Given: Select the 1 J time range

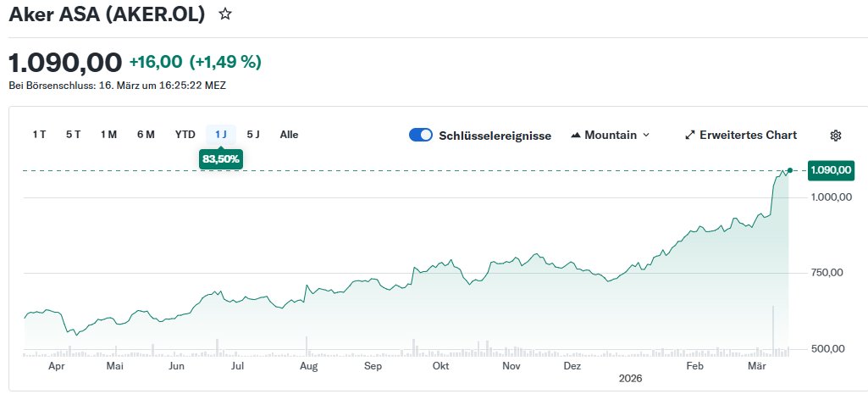Looking at the screenshot, I should [221, 135].
